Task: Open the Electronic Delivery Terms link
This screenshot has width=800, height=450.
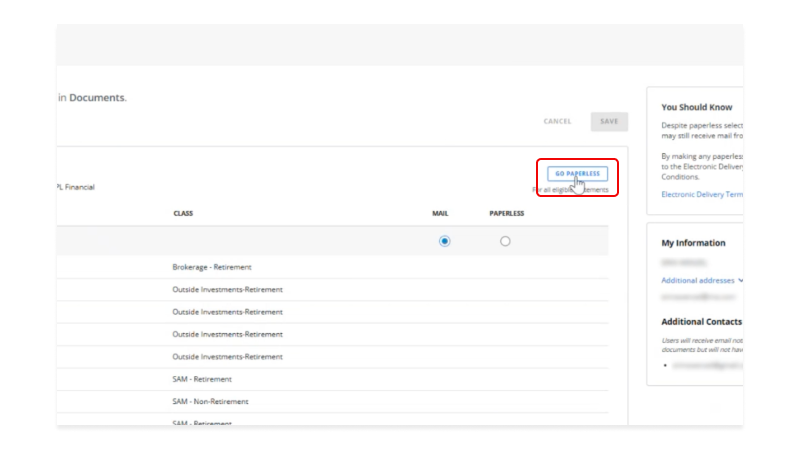Action: [702, 194]
